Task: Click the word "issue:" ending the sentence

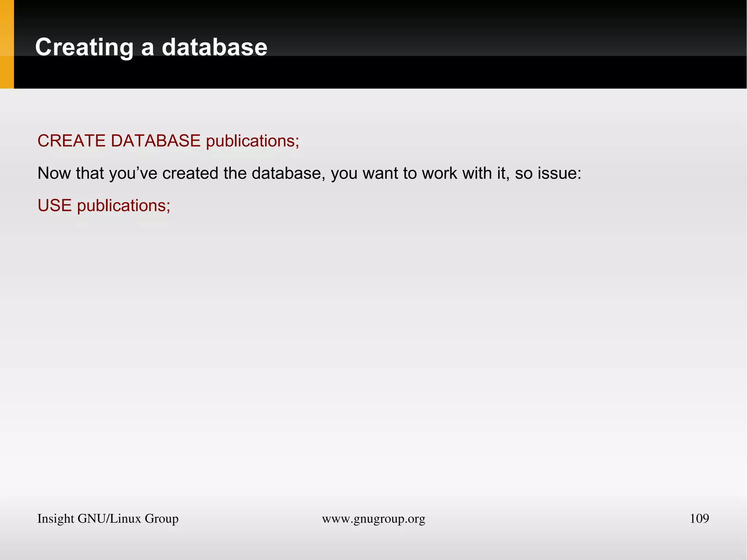Action: click(x=559, y=173)
